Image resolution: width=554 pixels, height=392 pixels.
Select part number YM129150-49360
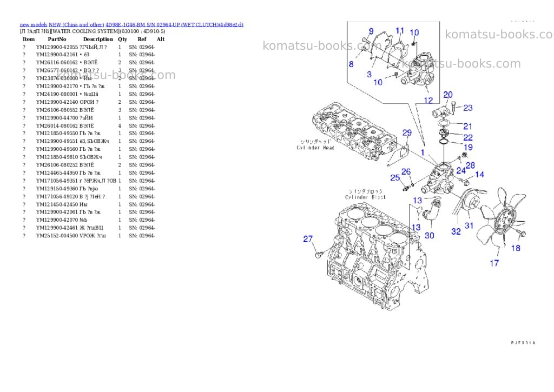click(x=57, y=189)
